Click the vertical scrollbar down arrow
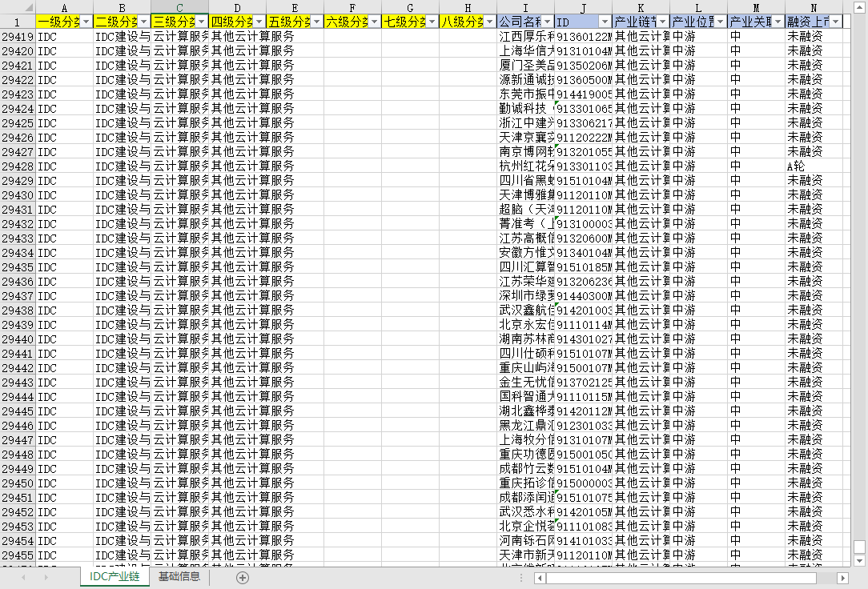 [859, 560]
